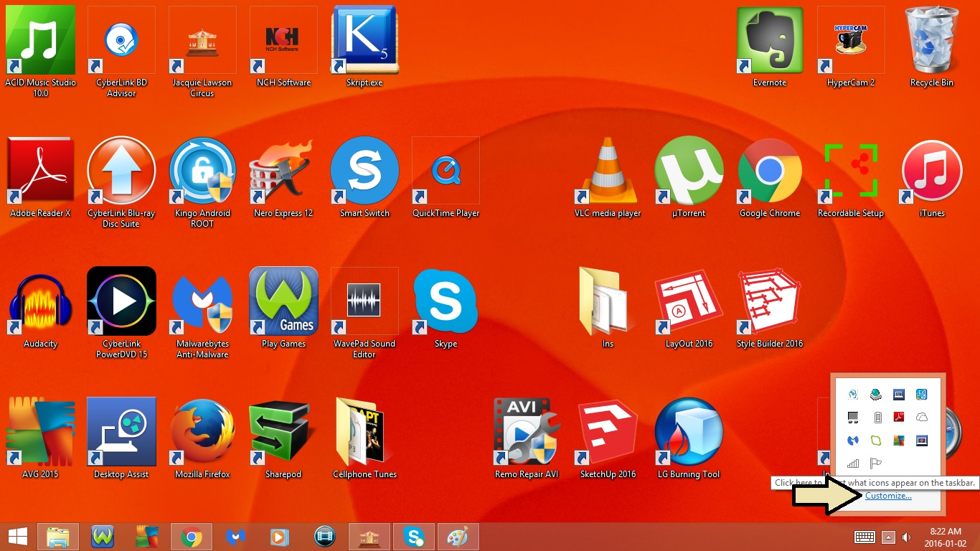Click the Customize... link in the tray popup

tap(888, 496)
